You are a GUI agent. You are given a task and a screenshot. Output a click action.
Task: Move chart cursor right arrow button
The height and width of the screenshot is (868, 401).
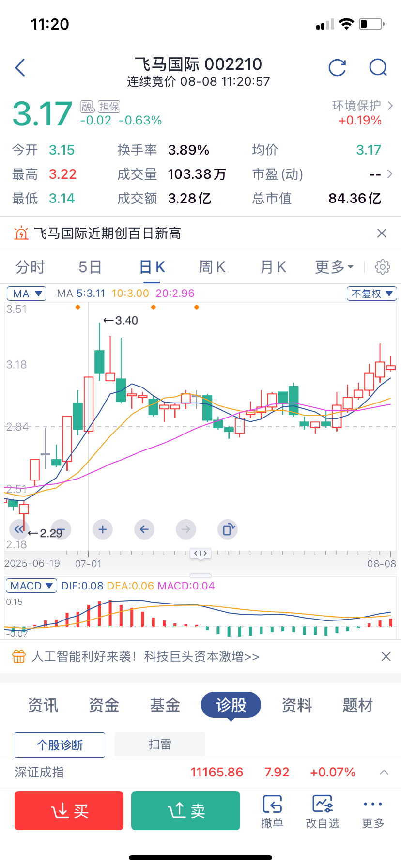186,529
